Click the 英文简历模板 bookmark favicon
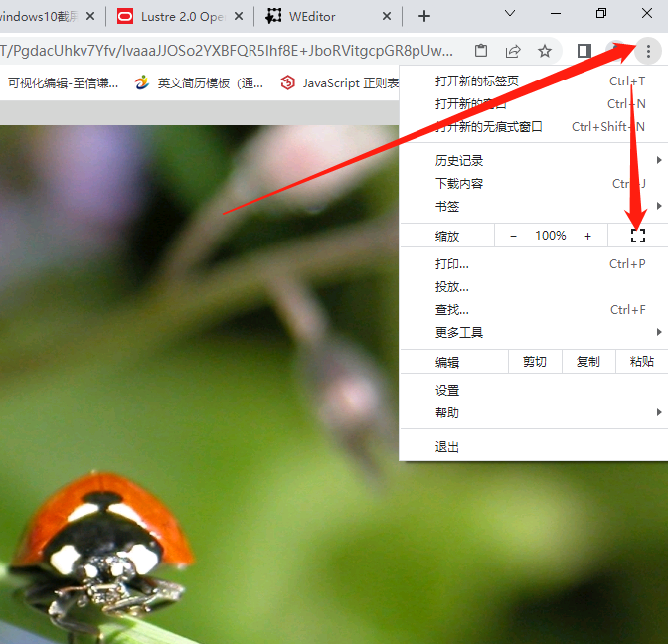 pyautogui.click(x=142, y=82)
